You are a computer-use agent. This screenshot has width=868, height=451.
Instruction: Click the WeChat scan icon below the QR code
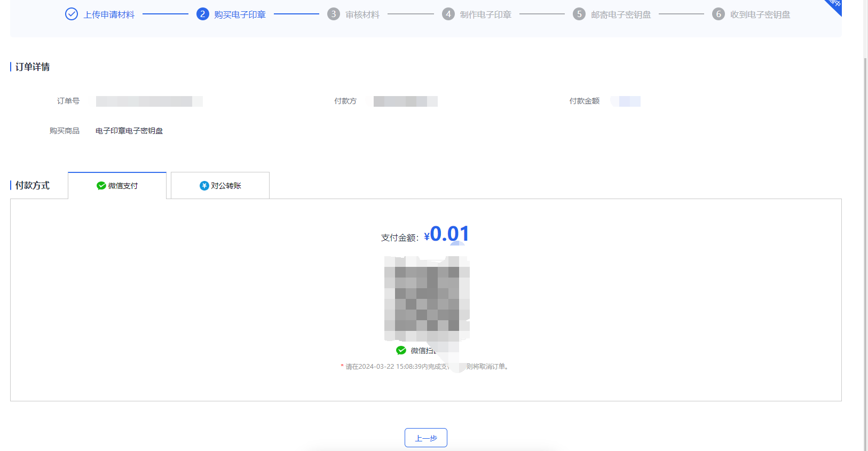click(401, 350)
